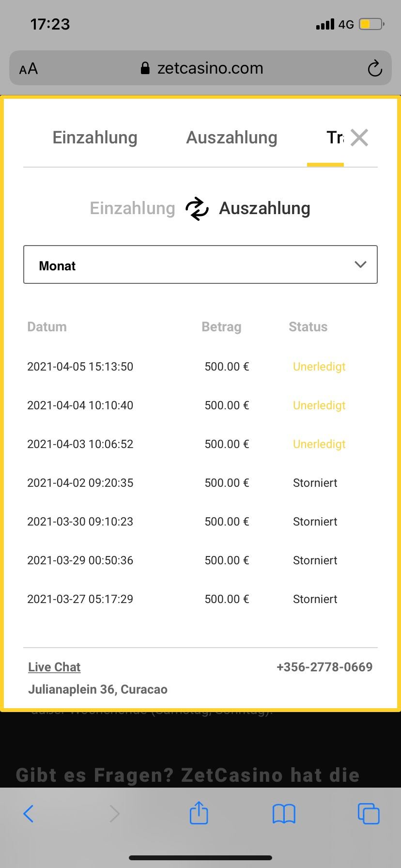Switch to gray Einzahlung transaction filter
This screenshot has width=401, height=868.
[x=132, y=209]
